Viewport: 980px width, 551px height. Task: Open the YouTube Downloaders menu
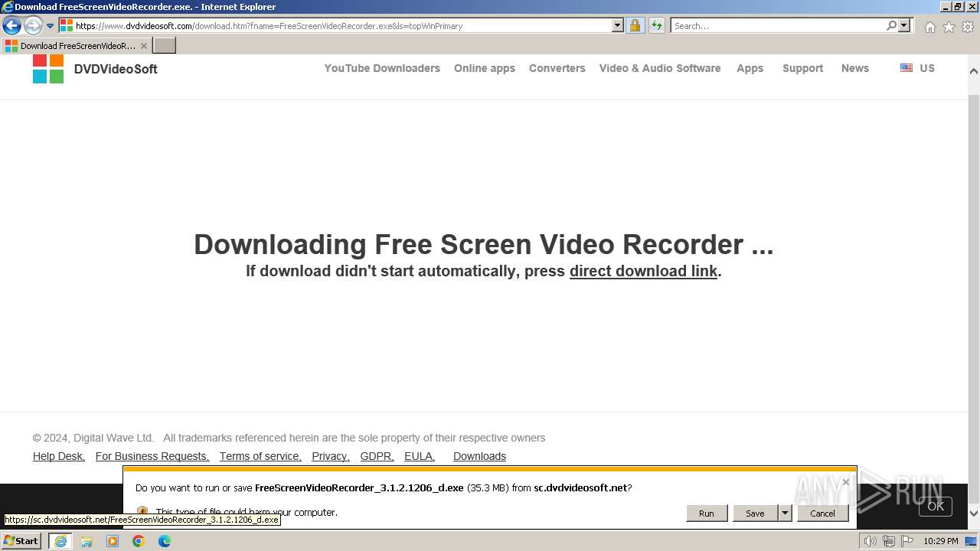[382, 68]
